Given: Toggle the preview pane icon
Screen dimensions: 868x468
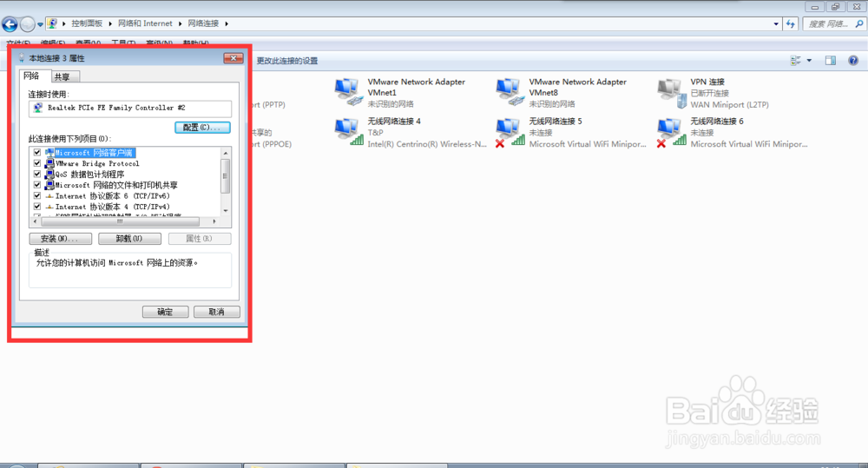Looking at the screenshot, I should coord(831,61).
